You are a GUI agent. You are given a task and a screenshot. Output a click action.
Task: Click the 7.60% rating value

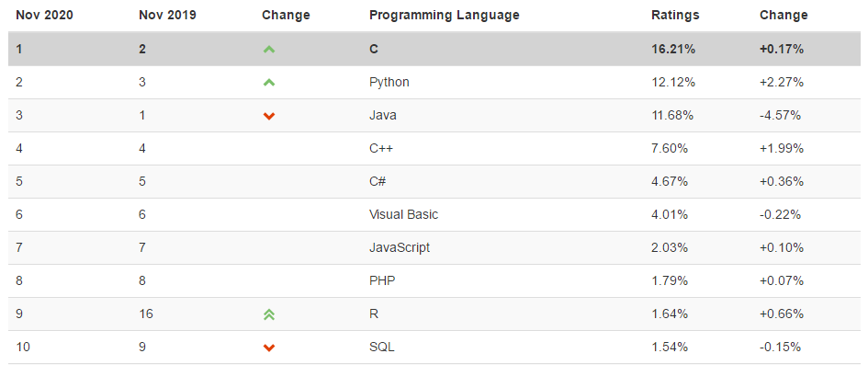(670, 148)
